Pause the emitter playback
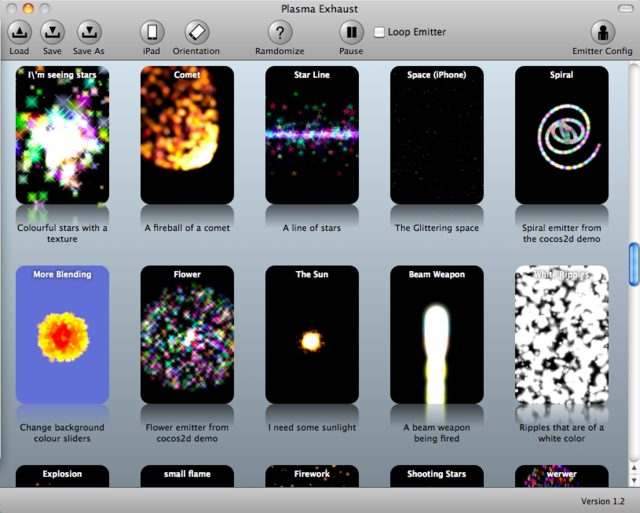 point(351,32)
